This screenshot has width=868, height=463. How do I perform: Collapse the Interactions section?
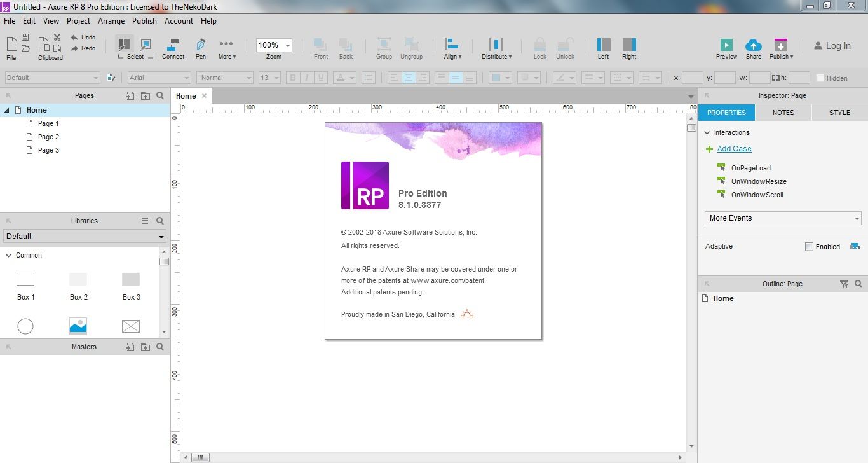tap(707, 132)
